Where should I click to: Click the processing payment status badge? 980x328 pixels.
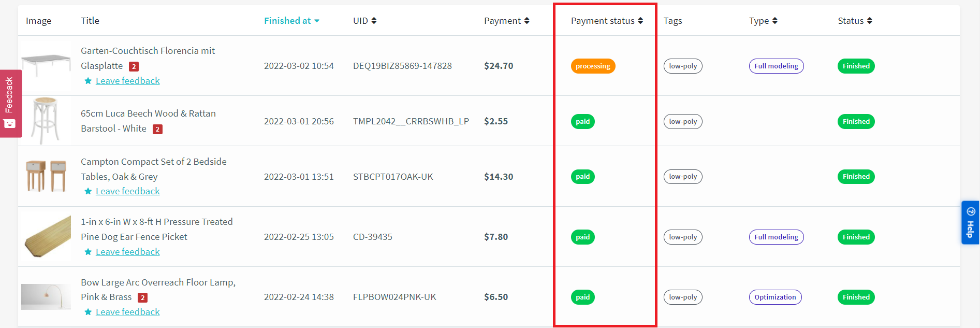click(593, 66)
